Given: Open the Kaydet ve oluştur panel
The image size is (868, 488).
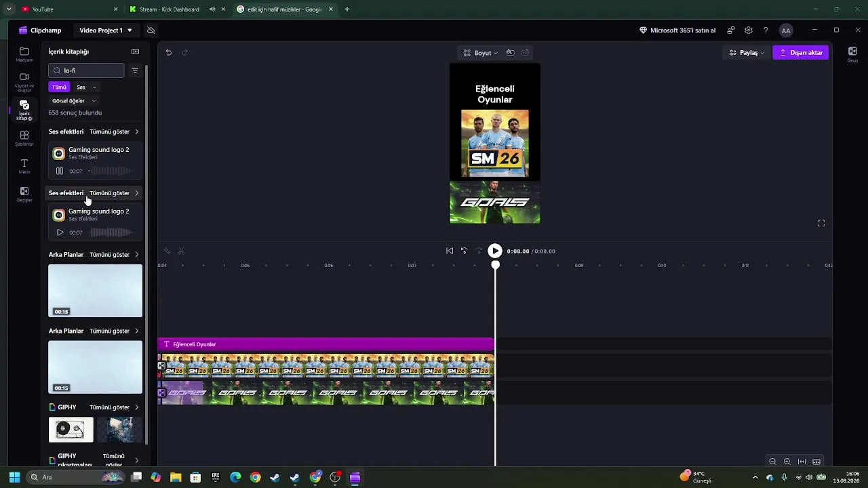Looking at the screenshot, I should pyautogui.click(x=24, y=82).
